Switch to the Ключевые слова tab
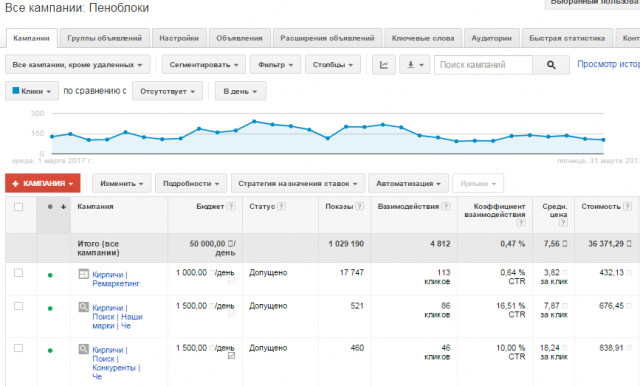Screen dimensions: 640x386 [423, 38]
